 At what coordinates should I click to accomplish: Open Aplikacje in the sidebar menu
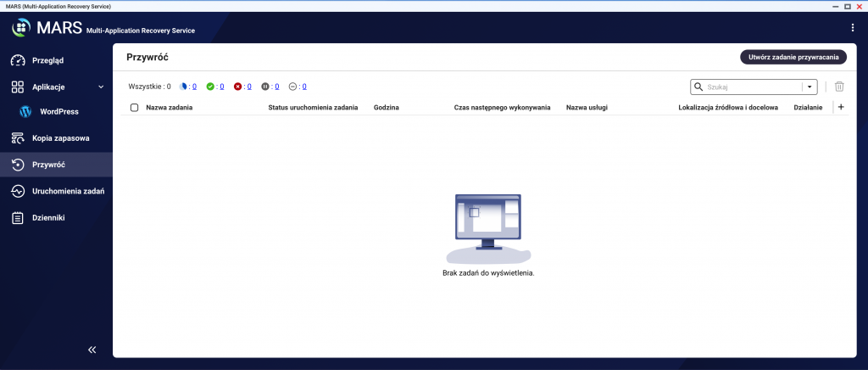(48, 87)
